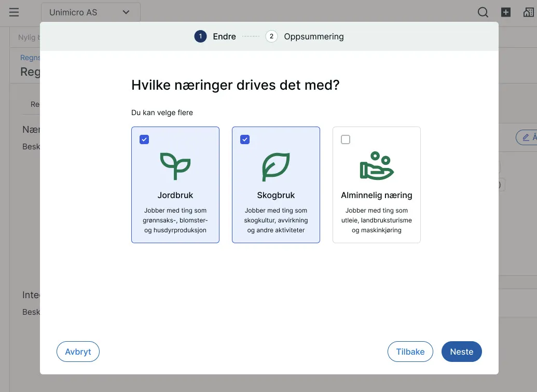Viewport: 537px width, 392px height.
Task: Open the company/building icon in the top bar
Action: coord(529,12)
